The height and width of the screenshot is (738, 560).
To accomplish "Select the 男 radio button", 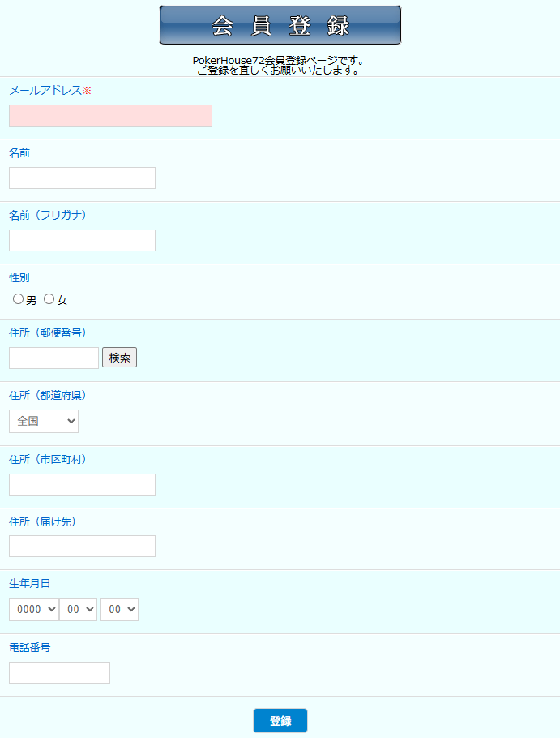I will coord(18,299).
